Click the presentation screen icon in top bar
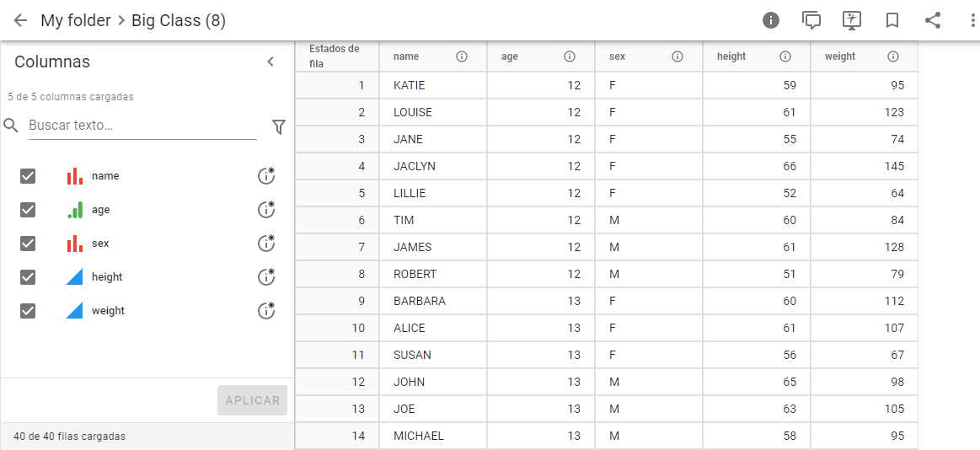The width and height of the screenshot is (980, 450). click(852, 20)
